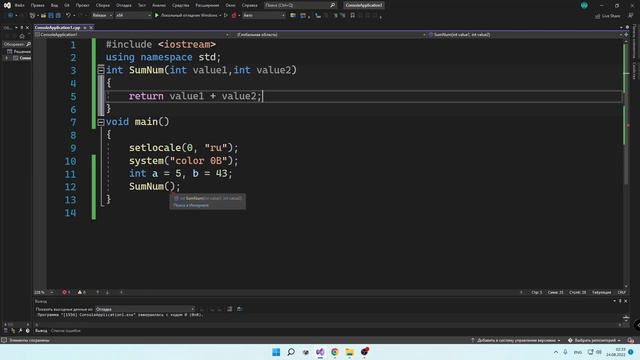The image size is (640, 360).
Task: Open the Git menu
Action: pos(67,5)
